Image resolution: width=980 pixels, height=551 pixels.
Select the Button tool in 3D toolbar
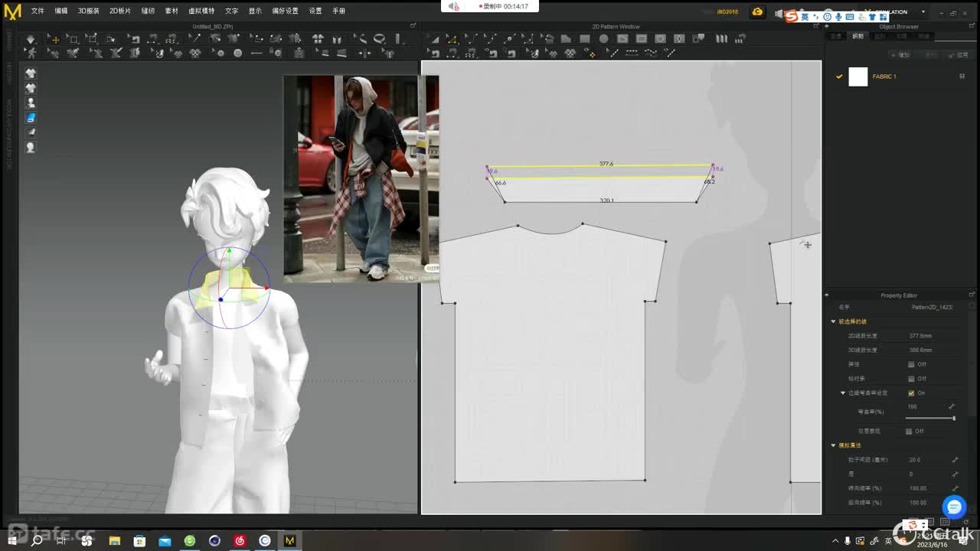click(x=237, y=53)
